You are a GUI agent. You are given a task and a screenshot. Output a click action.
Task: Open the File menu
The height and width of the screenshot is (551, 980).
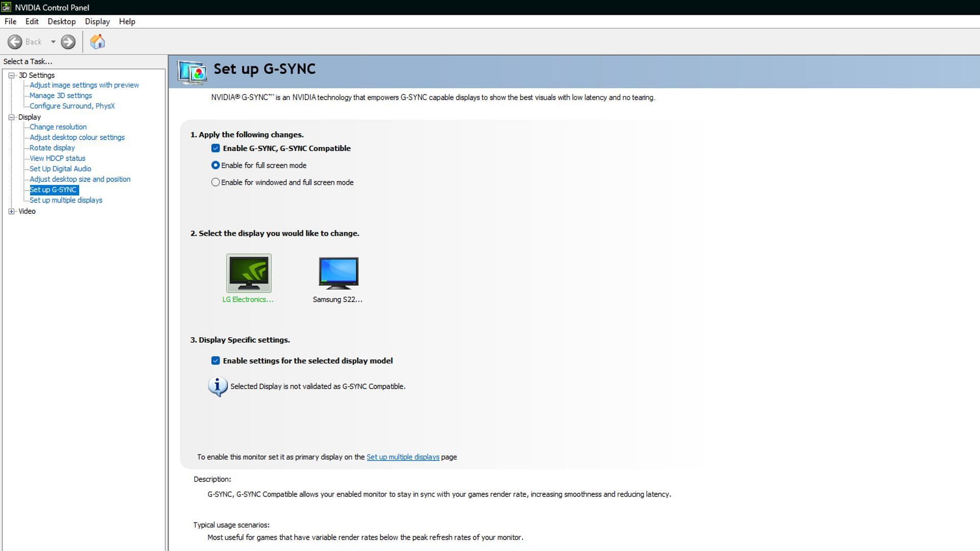click(x=10, y=21)
